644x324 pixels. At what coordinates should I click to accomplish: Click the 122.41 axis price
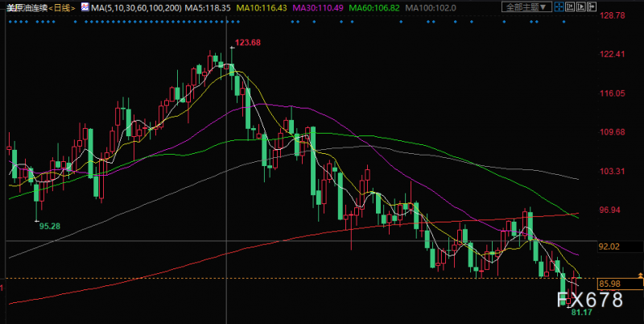613,54
